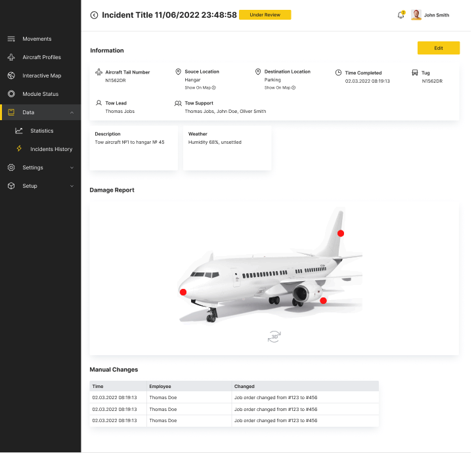Open Statistics in the sidebar
Screen dimensions: 476x453
click(41, 131)
